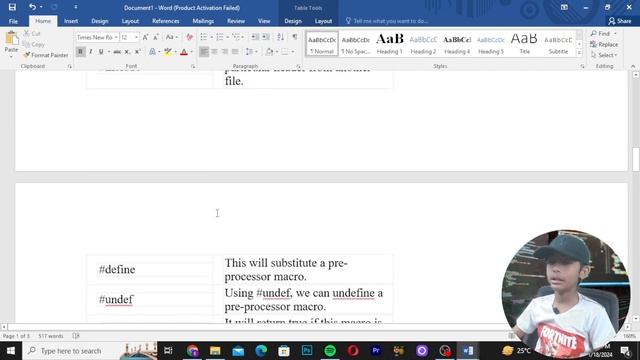Click the Decrease Indent icon
The height and width of the screenshot is (360, 640).
(255, 37)
